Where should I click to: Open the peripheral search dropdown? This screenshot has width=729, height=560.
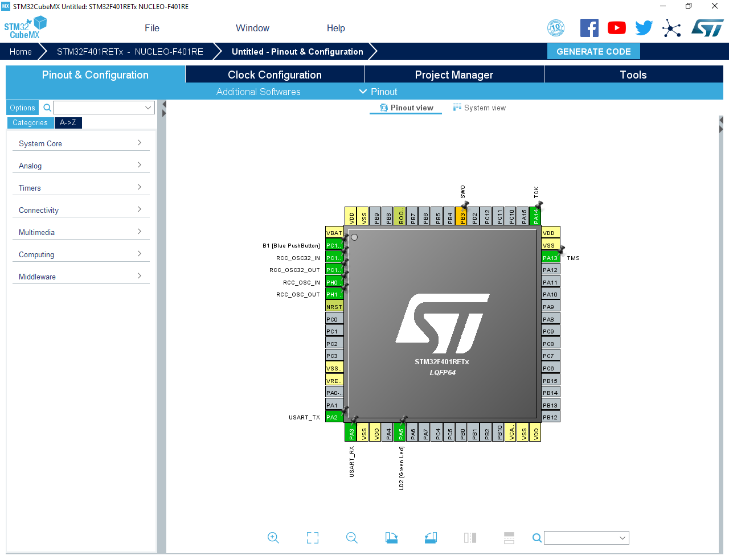pos(148,108)
